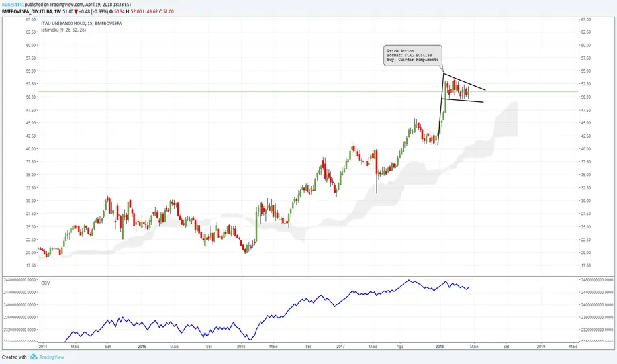Click '42.50' on the right price axis

tap(585, 136)
